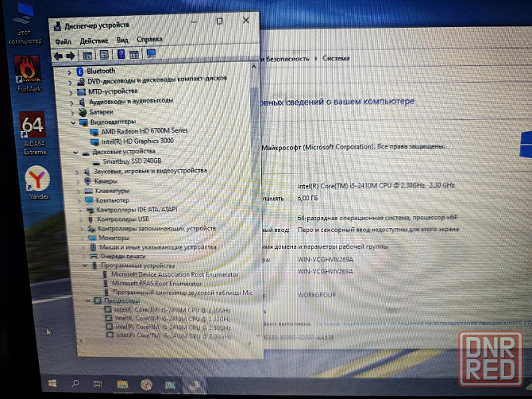
Task: Expand the DVD-дисководы node
Action: (x=70, y=83)
